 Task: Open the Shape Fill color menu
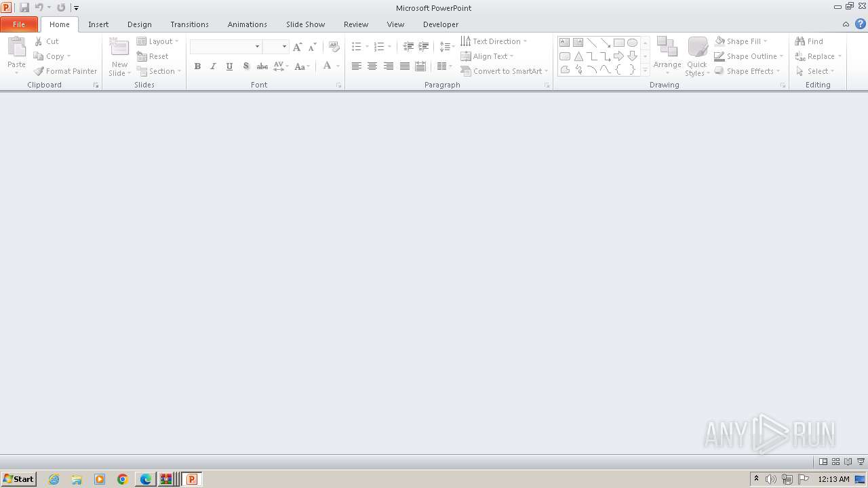pyautogui.click(x=741, y=41)
